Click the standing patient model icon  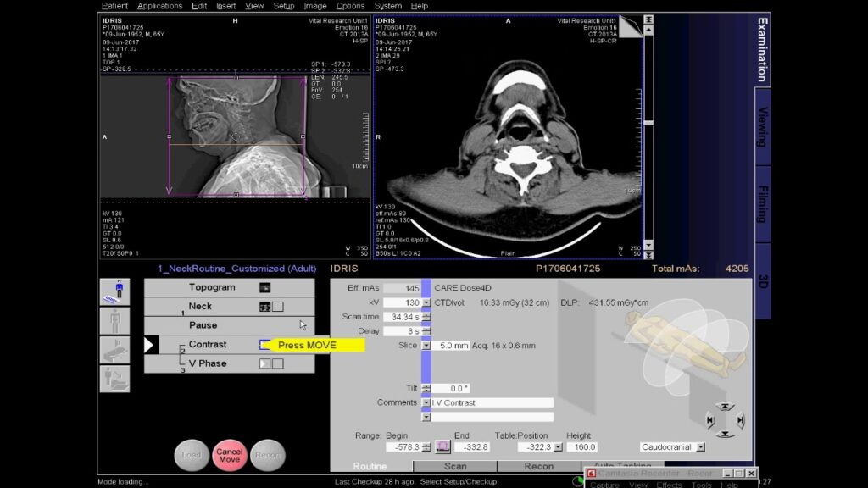pyautogui.click(x=117, y=321)
